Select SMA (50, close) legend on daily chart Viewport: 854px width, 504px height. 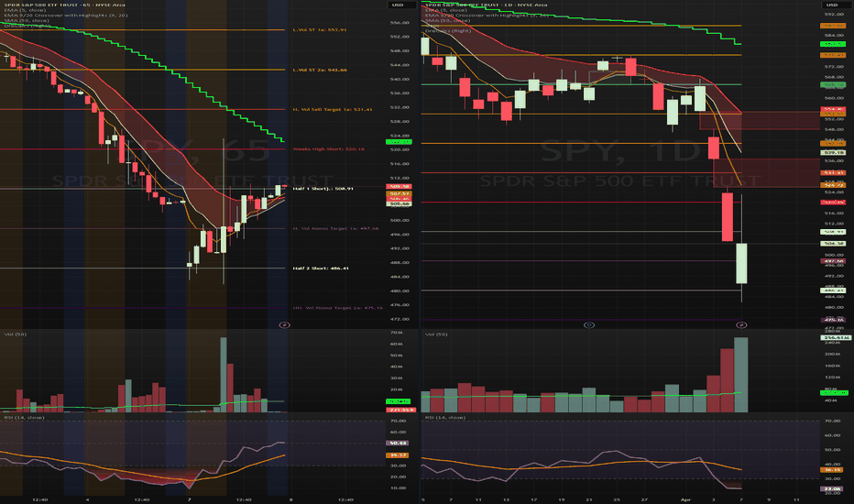pyautogui.click(x=447, y=20)
